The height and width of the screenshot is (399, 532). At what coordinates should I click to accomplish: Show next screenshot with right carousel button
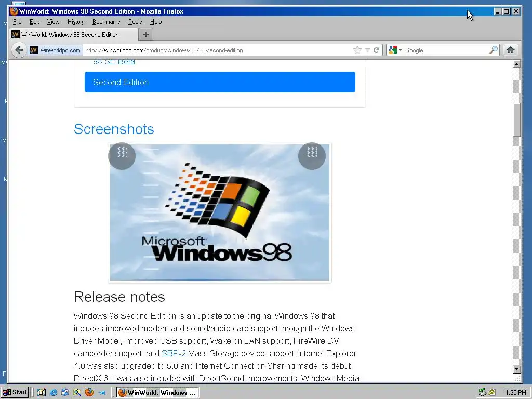[312, 156]
